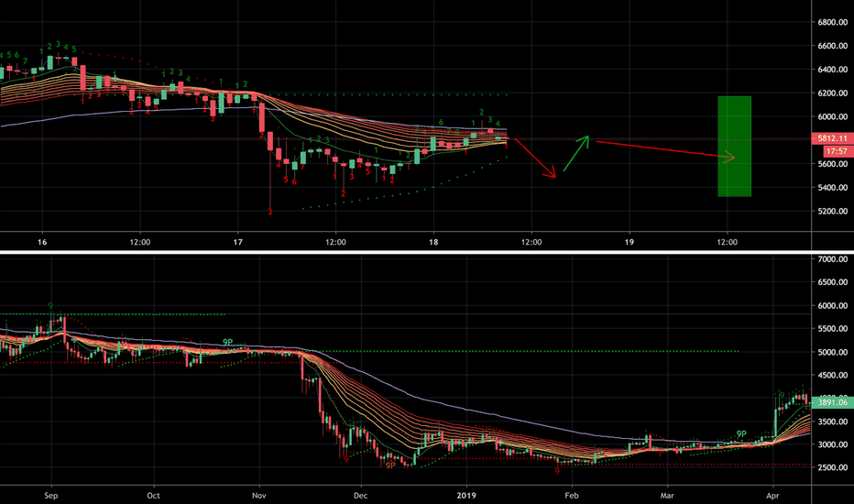Click the Sep label on the lower time axis
Screen dimensions: 854x504
coord(50,495)
